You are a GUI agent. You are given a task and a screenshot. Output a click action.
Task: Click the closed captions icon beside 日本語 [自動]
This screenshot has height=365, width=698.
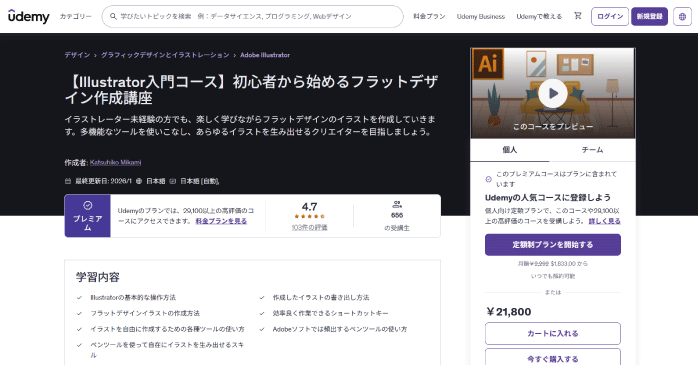[x=173, y=181]
